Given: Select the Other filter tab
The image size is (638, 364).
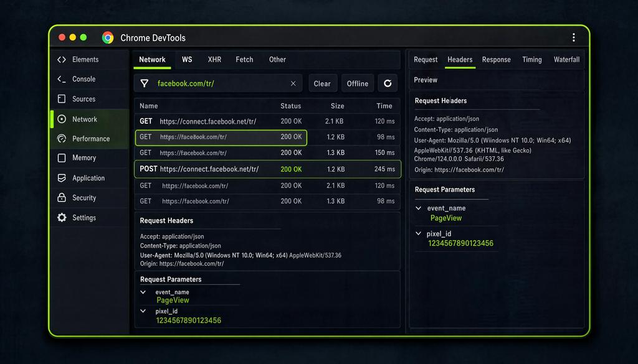Looking at the screenshot, I should click(277, 60).
